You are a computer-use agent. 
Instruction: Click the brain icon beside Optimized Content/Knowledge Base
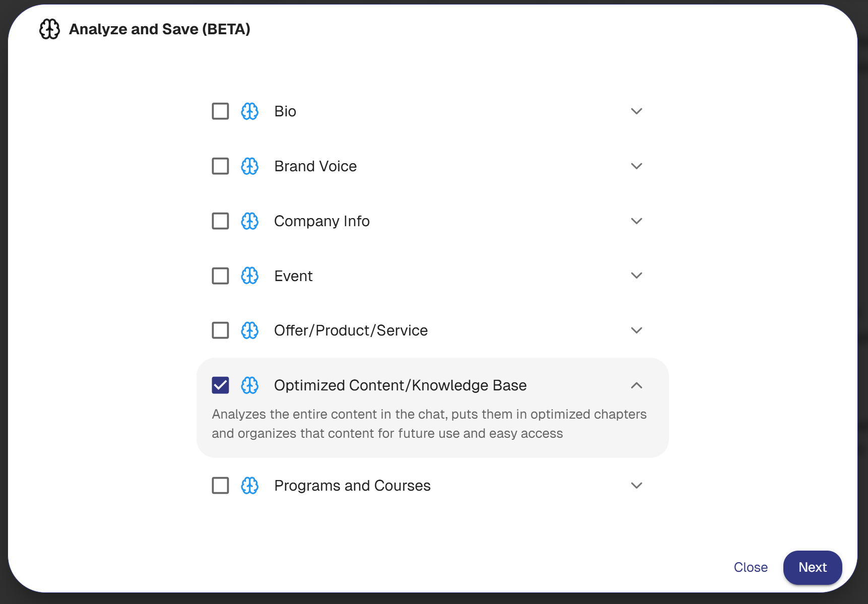click(x=250, y=385)
